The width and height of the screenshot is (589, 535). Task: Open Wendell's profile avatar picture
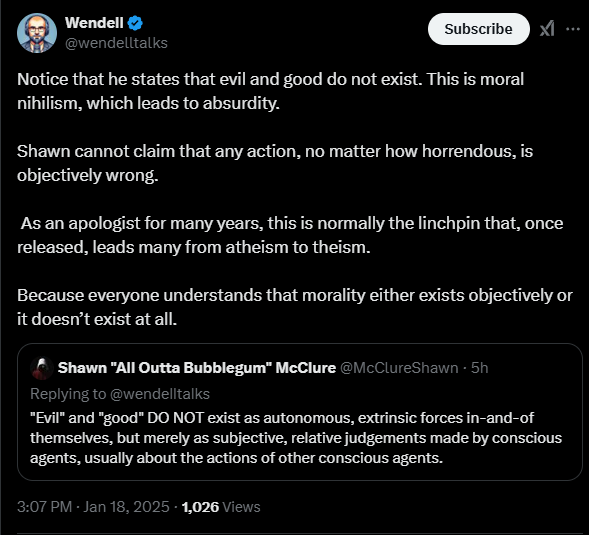coord(37,33)
